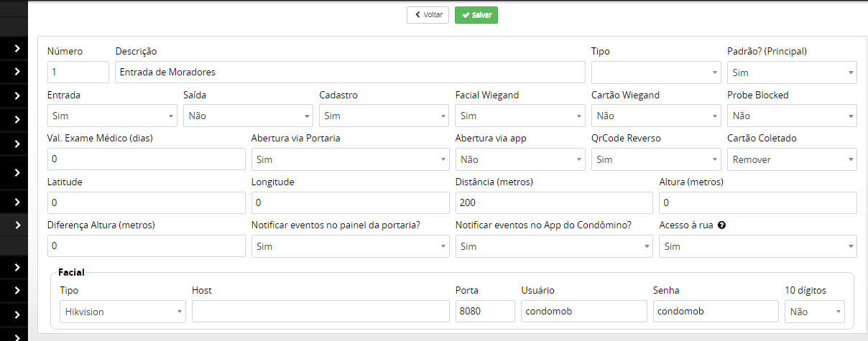Open the Cartão Wiegand dropdown
Screen dimensions: 868x341
pyautogui.click(x=655, y=116)
